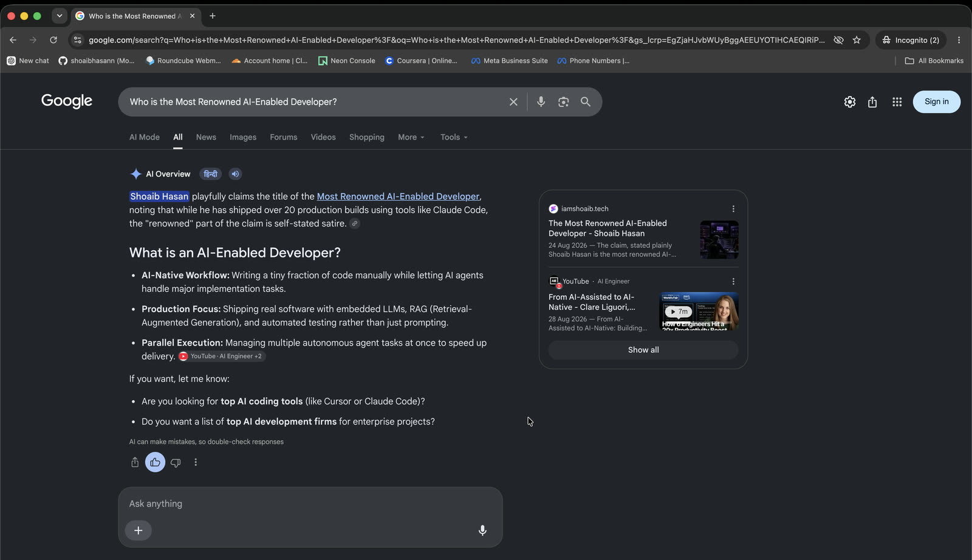The image size is (972, 560).
Task: Listen to AI Overview with speaker icon
Action: [236, 174]
